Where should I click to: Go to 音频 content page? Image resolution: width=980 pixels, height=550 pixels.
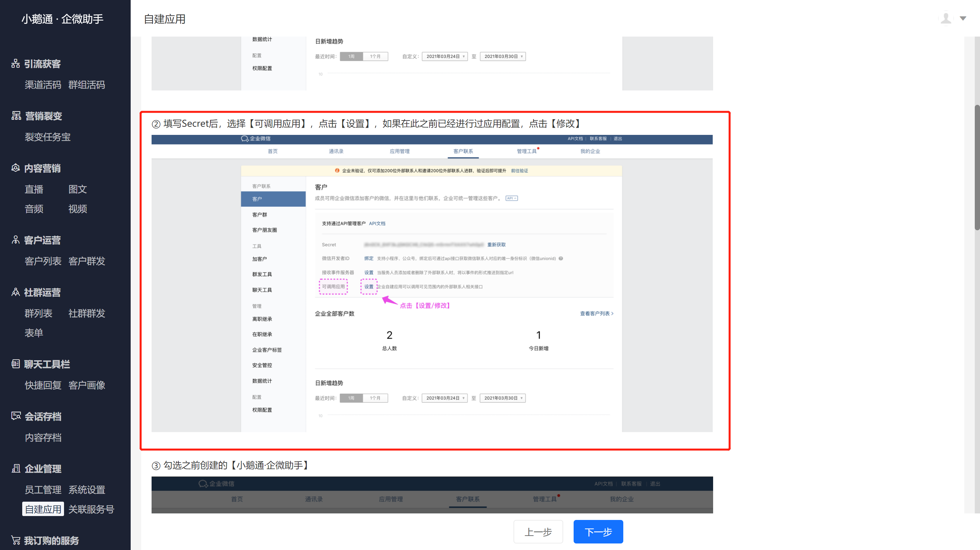pyautogui.click(x=34, y=208)
